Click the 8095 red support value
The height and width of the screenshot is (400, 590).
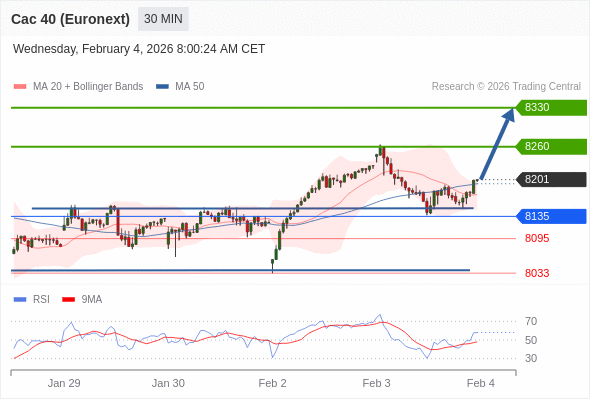(537, 238)
